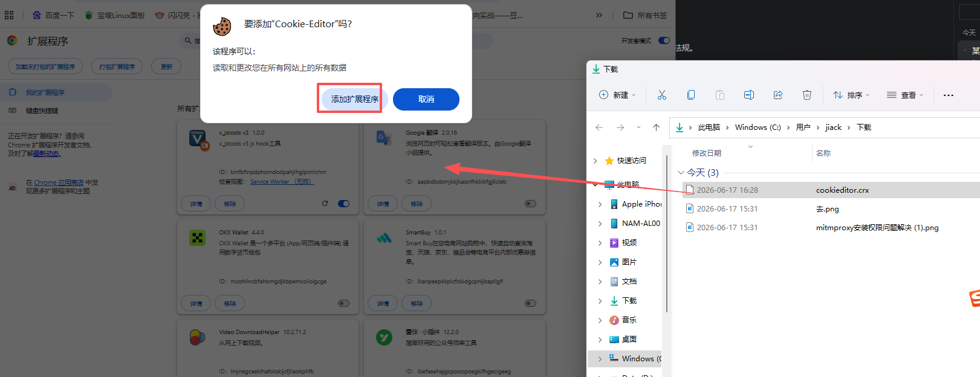This screenshot has width=980, height=377.
Task: Click the Explorer navigation pane scrollbar
Action: click(x=667, y=233)
